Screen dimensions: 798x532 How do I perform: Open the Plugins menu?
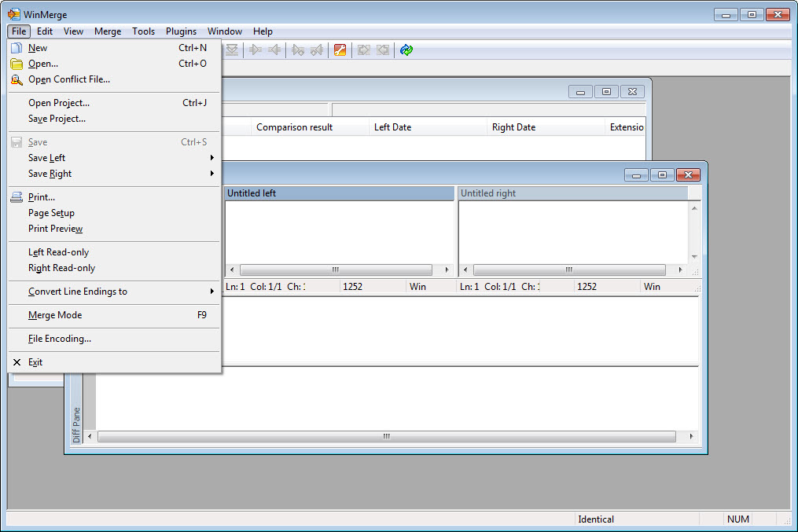(x=181, y=31)
